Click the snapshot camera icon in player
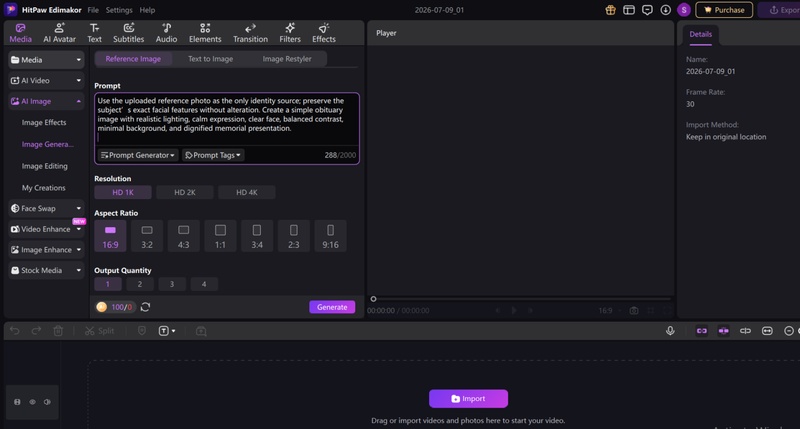 tap(634, 310)
